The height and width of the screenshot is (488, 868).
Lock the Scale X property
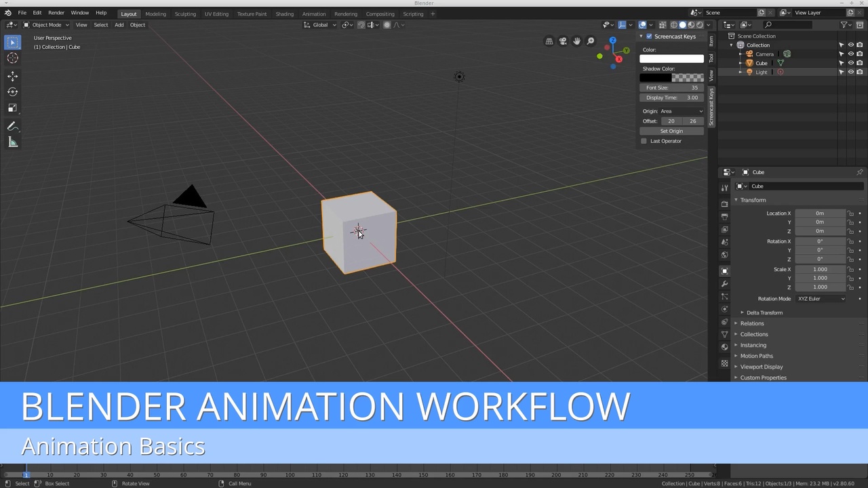[850, 269]
